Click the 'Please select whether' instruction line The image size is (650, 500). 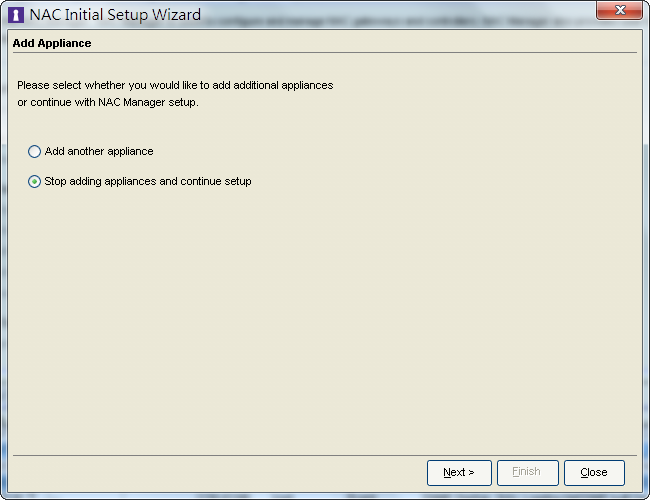[x=175, y=85]
